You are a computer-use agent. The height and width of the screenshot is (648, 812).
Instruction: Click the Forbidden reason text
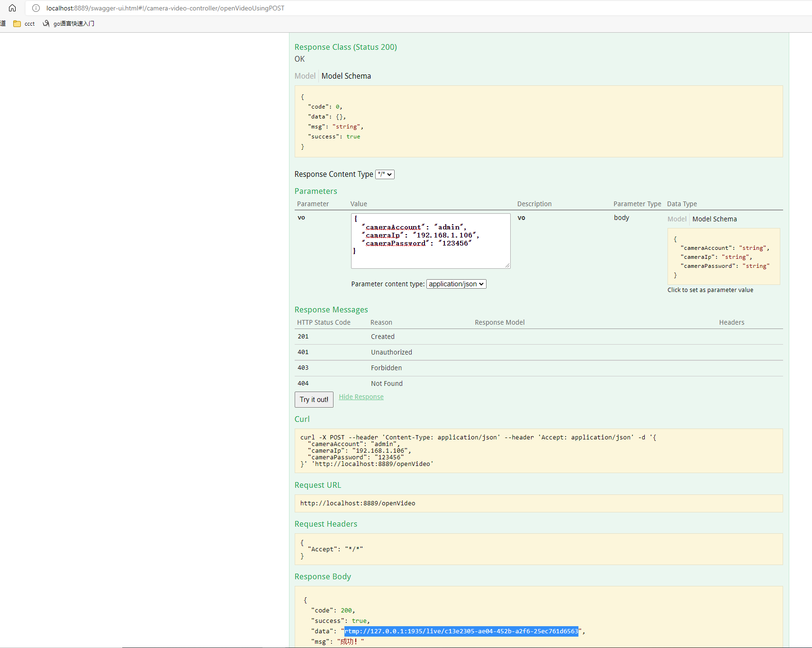point(386,368)
